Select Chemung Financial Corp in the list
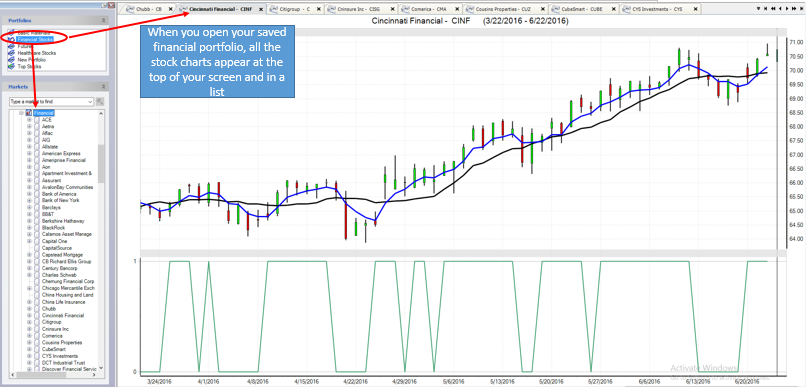 (x=68, y=282)
